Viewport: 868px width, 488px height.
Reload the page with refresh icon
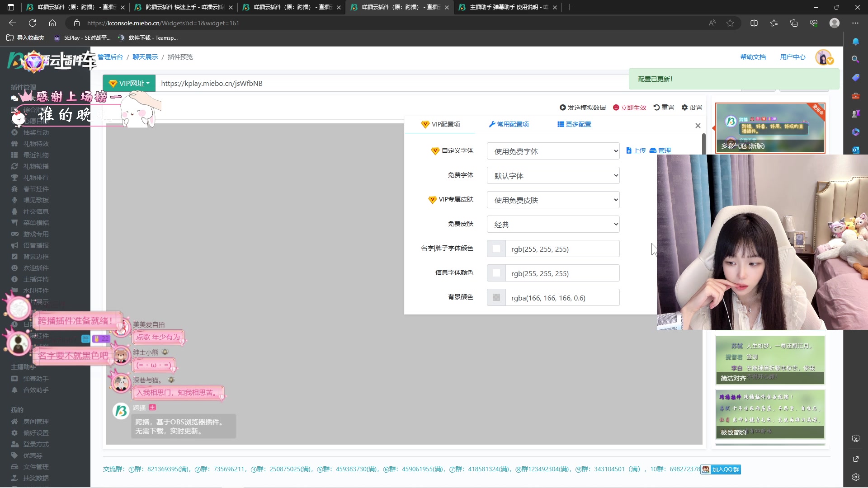(x=33, y=23)
